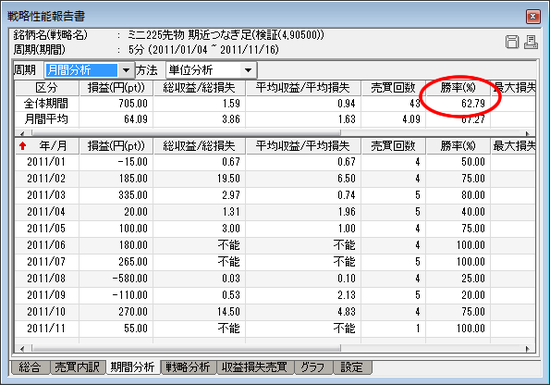Click the 335.00 profit value
550x385 pixels.
pos(133,195)
